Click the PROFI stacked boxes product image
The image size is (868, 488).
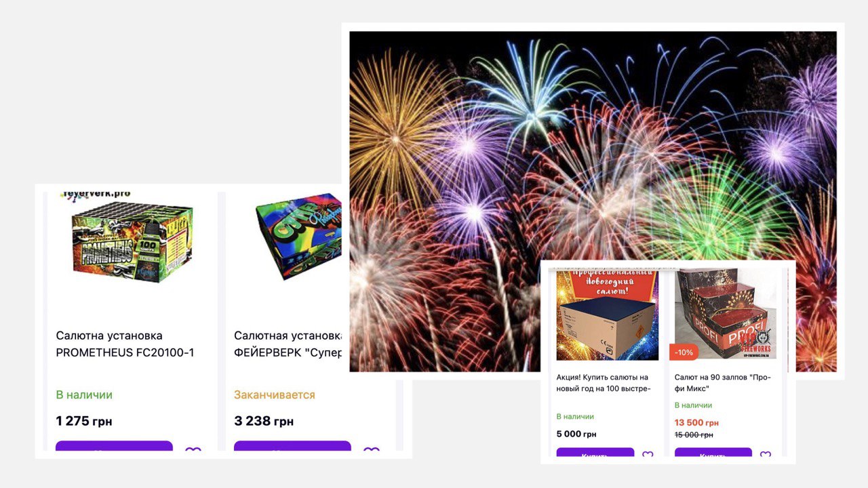726,314
